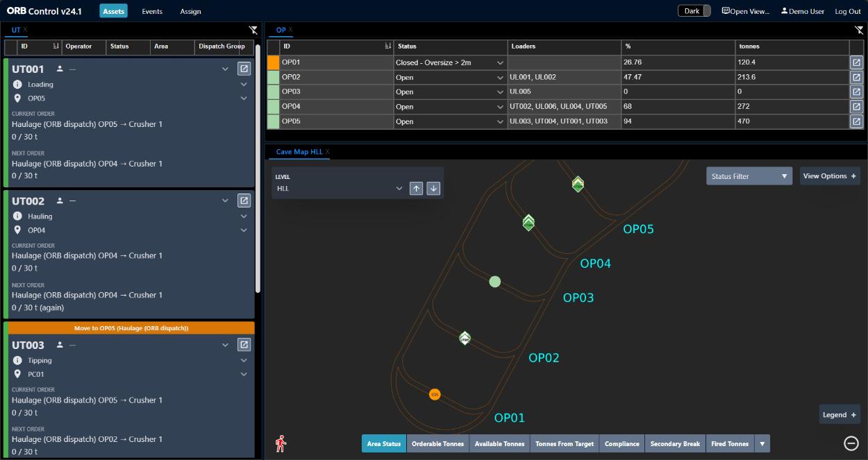Screen dimensions: 868x460
Task: Open OP05 row popout icon
Action: click(856, 121)
